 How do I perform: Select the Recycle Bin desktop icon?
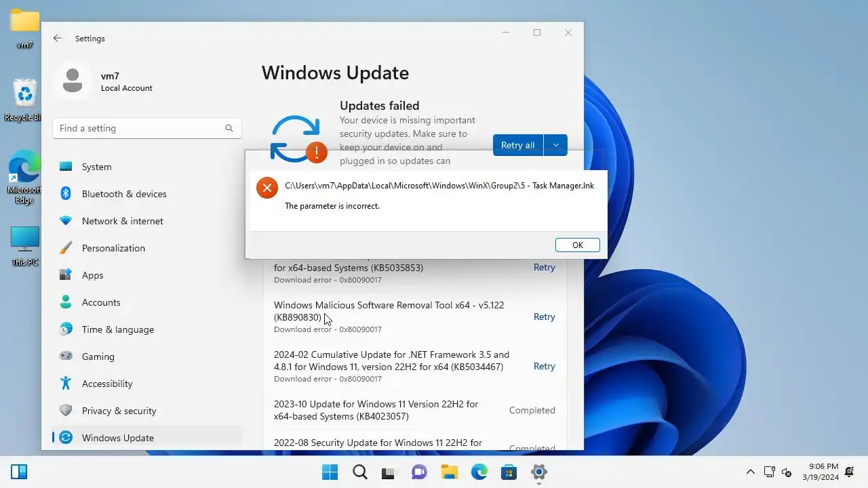coord(24,100)
